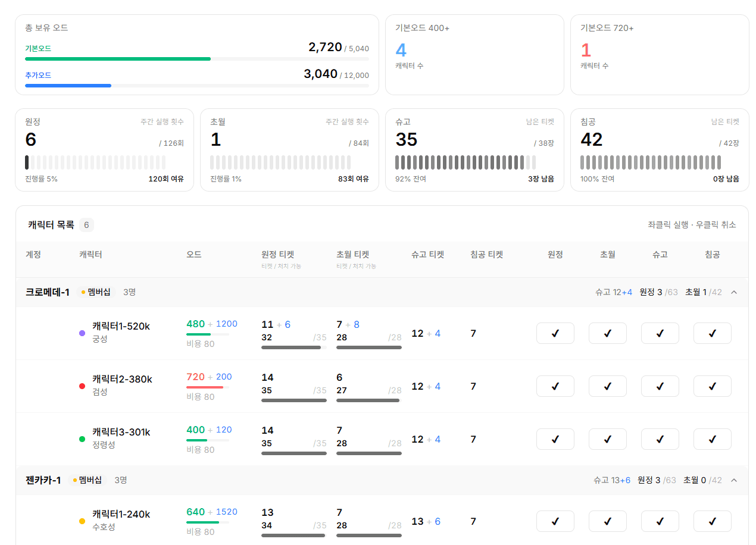Click the yellow dot beside 캐릭터1-240k
756x545 pixels.
82,521
